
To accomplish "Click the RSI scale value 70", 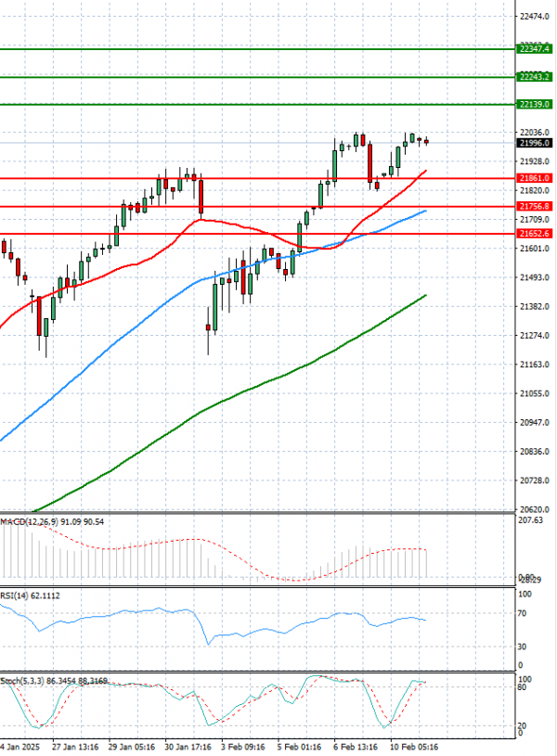I will pyautogui.click(x=522, y=614).
